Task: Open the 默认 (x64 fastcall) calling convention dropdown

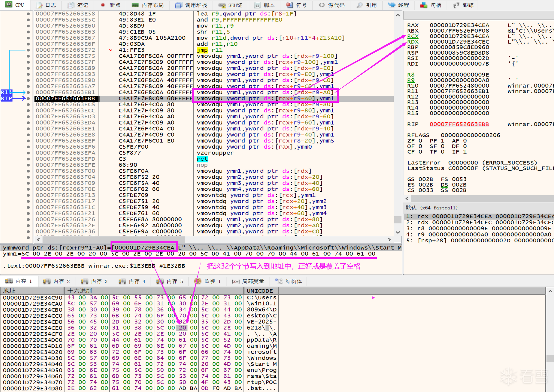Action: 431,208
